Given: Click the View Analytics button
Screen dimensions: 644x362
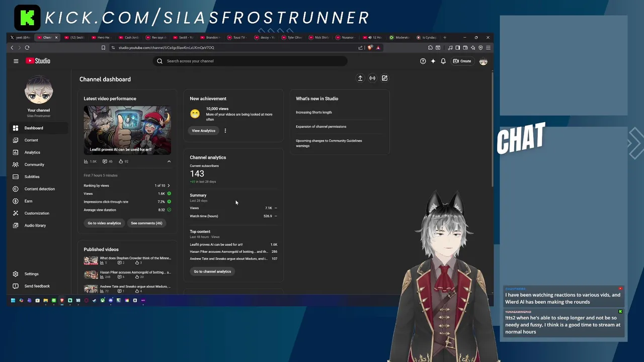Looking at the screenshot, I should (x=203, y=131).
